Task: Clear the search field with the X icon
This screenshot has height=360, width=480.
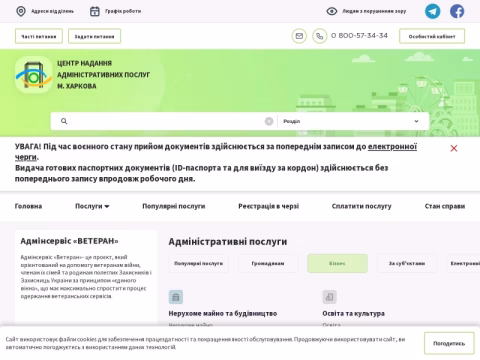Action: click(269, 121)
